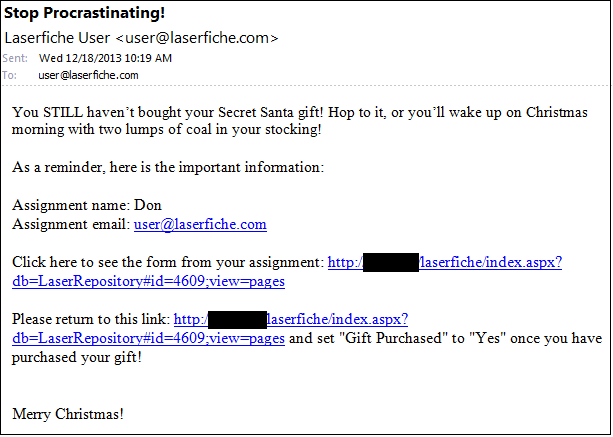Click the "Assignment name: Don" line
The image size is (613, 437).
point(87,205)
